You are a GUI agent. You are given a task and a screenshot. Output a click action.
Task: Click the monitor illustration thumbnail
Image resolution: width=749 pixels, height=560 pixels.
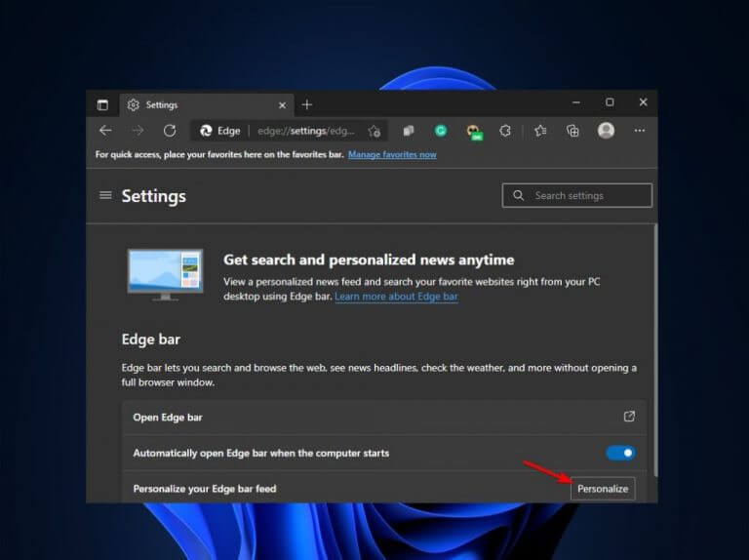[165, 275]
